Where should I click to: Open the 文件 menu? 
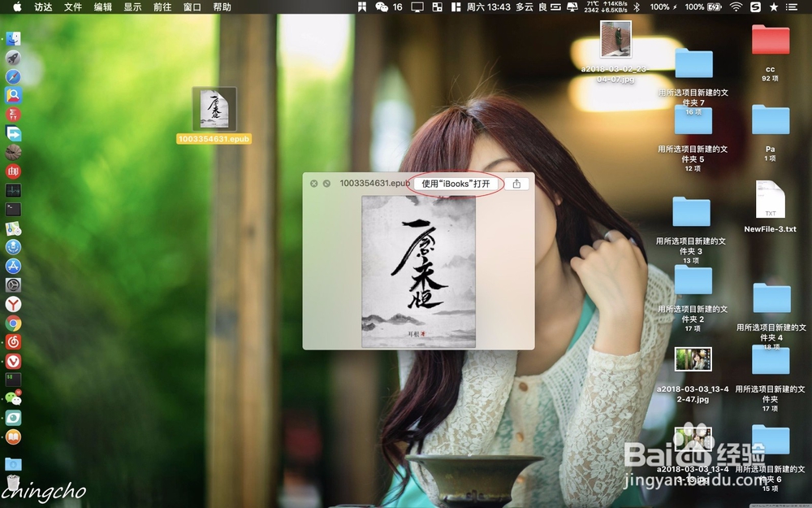point(74,7)
